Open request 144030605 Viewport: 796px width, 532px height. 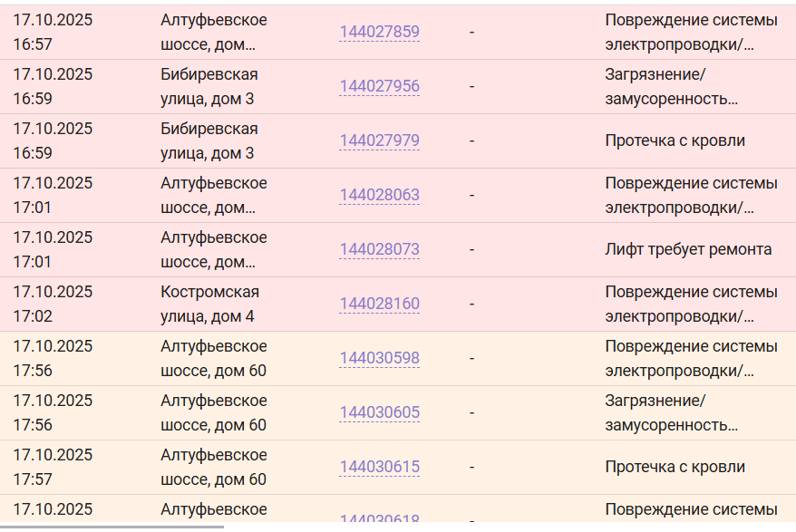click(x=379, y=413)
